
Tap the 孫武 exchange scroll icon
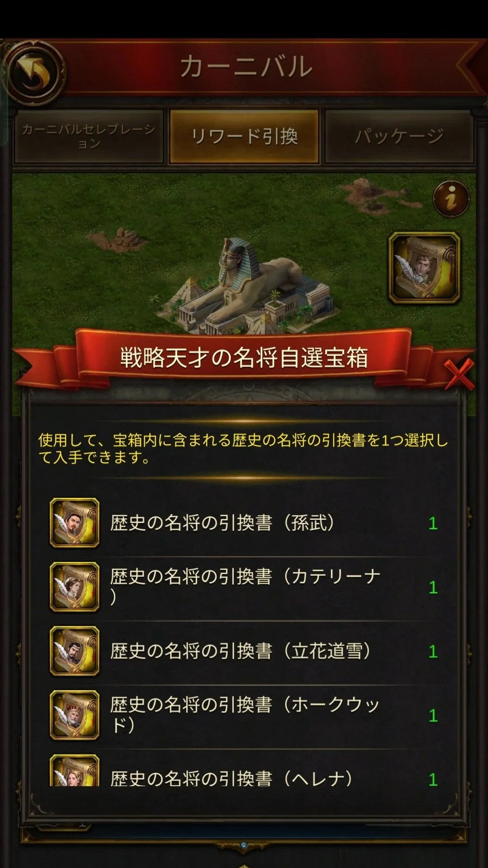click(x=75, y=523)
